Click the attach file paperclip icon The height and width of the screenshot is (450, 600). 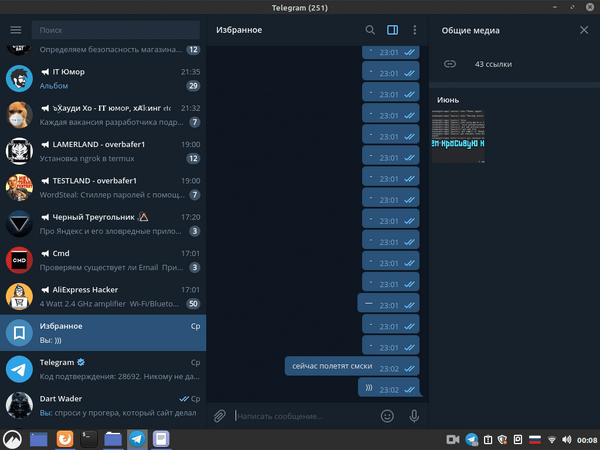[x=220, y=415]
